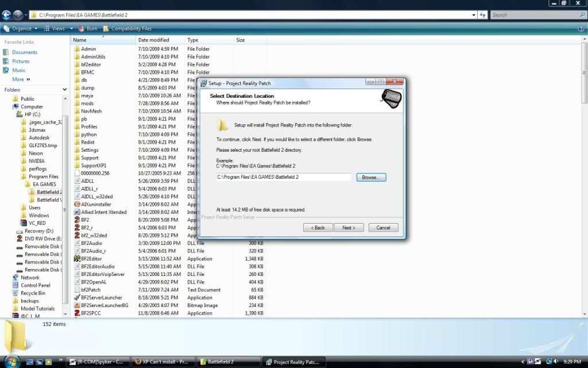This screenshot has height=368, width=588.
Task: Click the Windows Start orb
Action: [x=11, y=361]
